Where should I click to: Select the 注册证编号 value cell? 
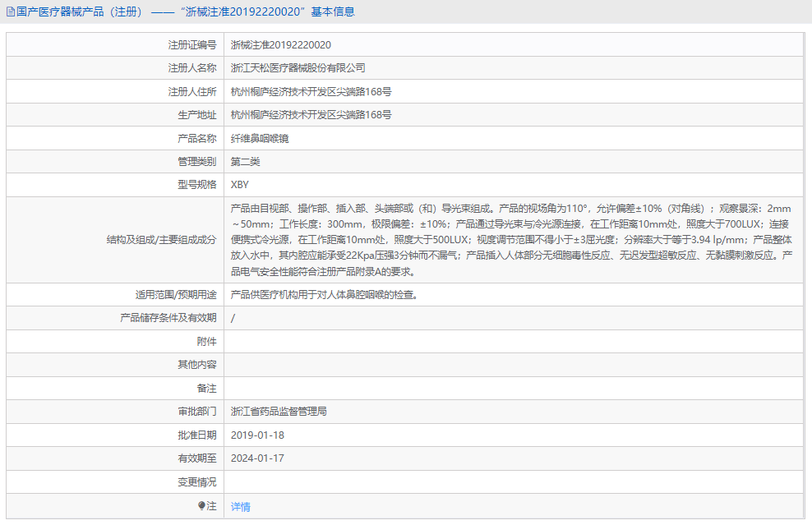pyautogui.click(x=279, y=45)
